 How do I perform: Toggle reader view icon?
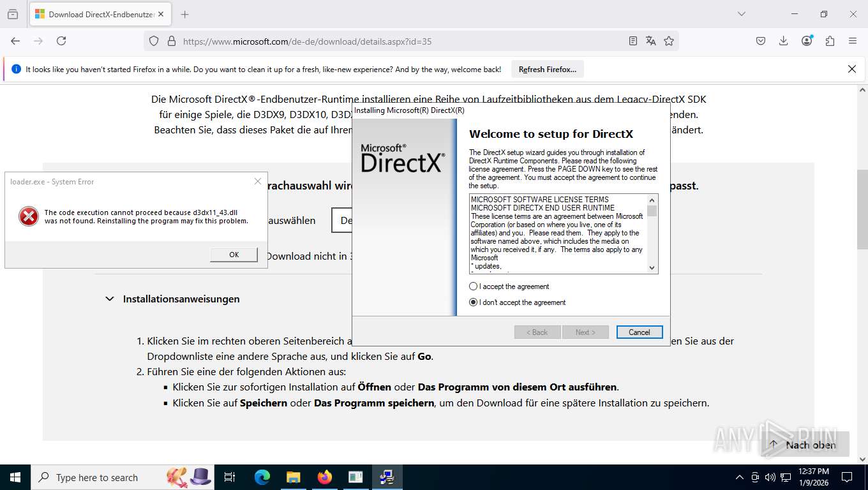coord(633,41)
